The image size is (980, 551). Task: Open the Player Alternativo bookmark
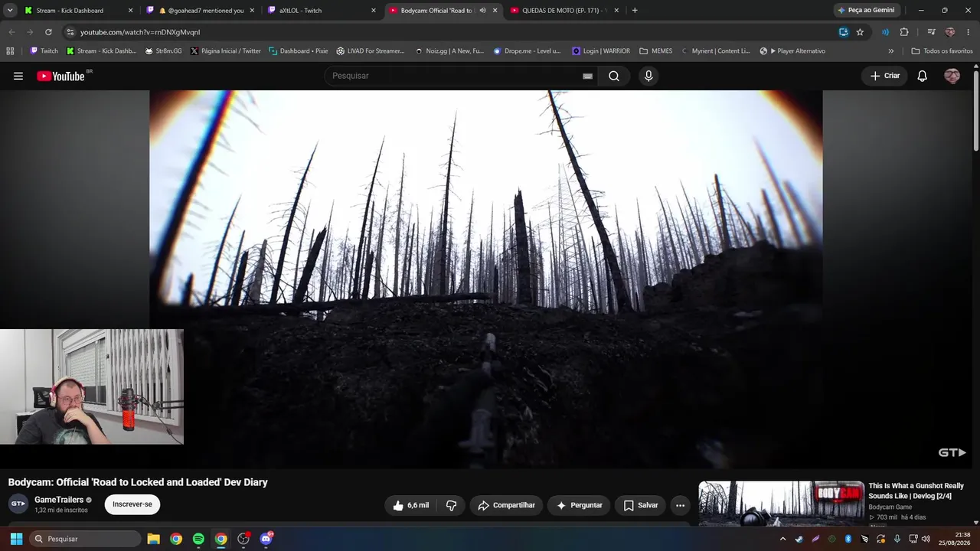coord(792,51)
